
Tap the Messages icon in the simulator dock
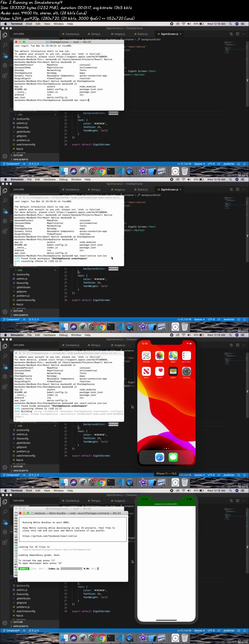[x=173, y=457]
